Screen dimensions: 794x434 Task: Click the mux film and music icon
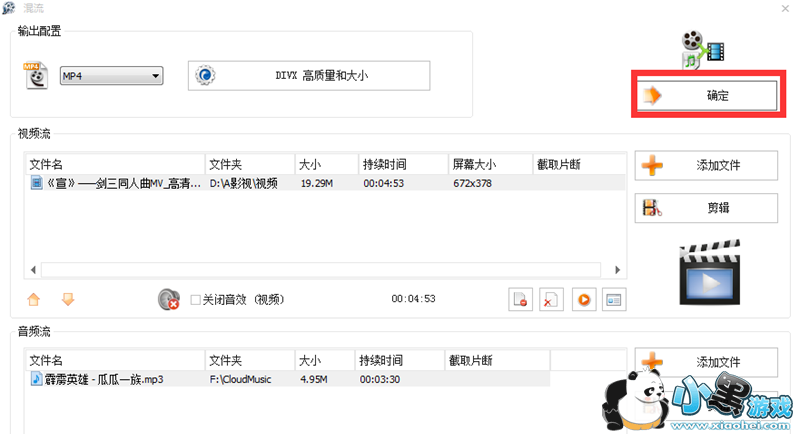[x=703, y=49]
